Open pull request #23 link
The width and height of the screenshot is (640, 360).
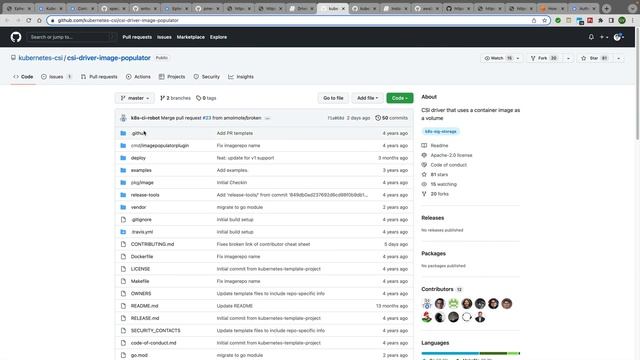[207, 118]
